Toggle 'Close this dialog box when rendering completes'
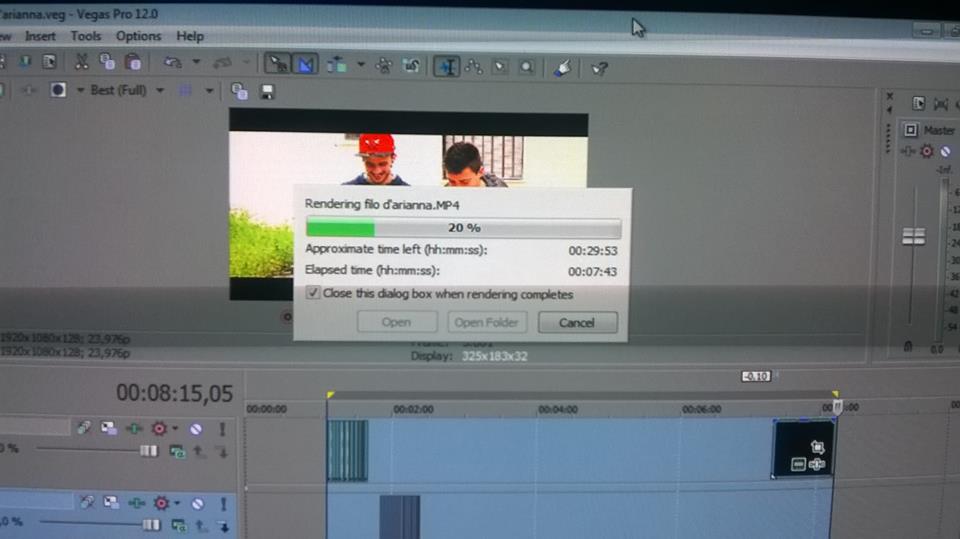960x539 pixels. point(314,294)
